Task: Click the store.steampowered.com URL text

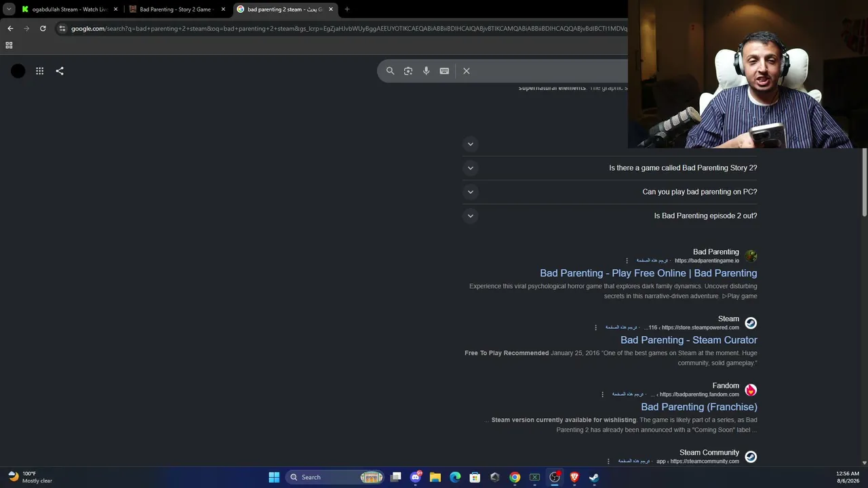Action: coord(700,327)
